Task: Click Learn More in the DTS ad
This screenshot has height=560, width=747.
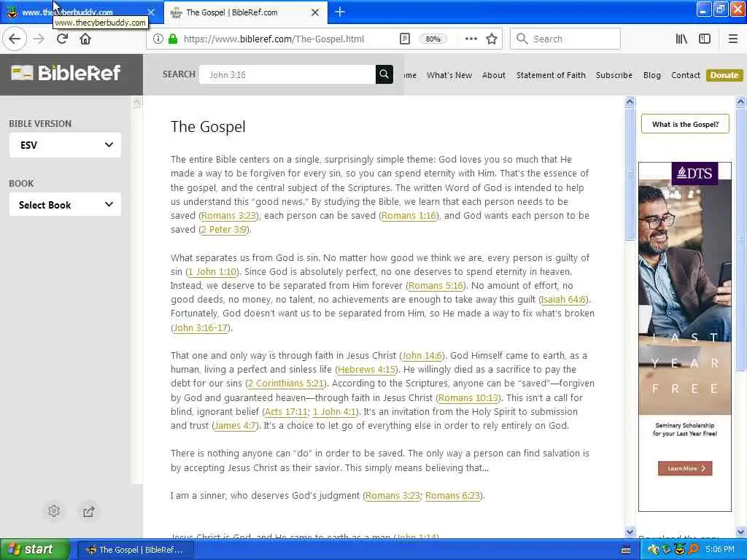Action: pyautogui.click(x=685, y=469)
